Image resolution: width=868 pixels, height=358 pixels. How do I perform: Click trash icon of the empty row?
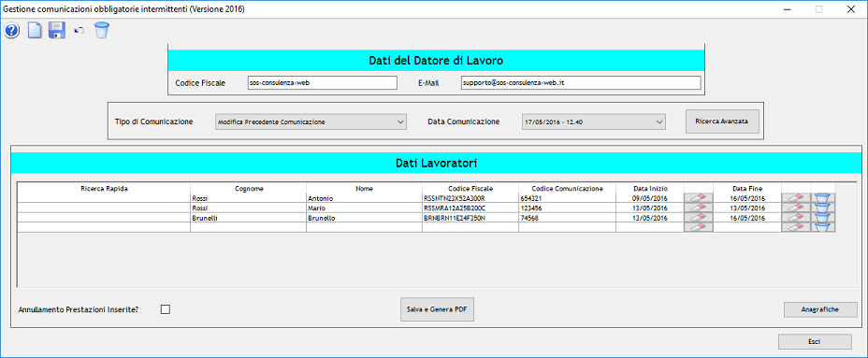[x=823, y=227]
